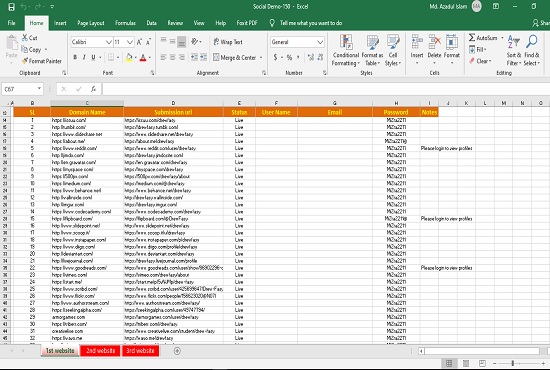The height and width of the screenshot is (370, 550).
Task: Open Format cells menu
Action: (x=452, y=49)
